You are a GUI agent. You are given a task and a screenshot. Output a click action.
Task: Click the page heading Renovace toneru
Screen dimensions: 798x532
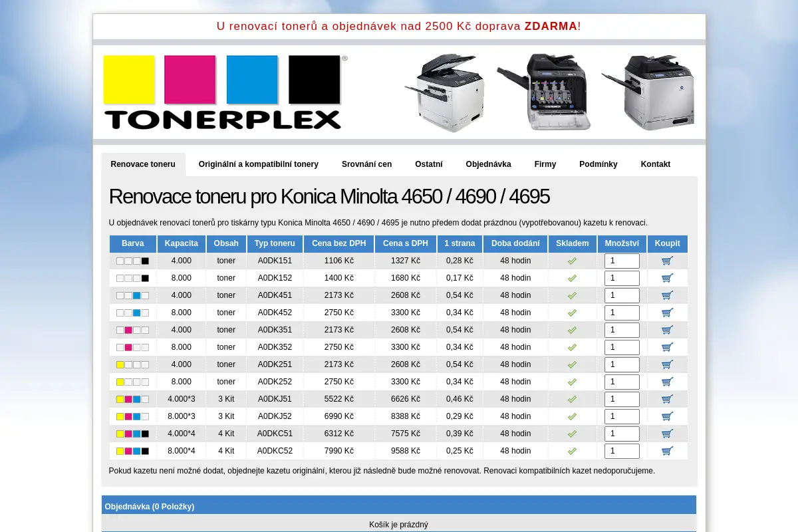(x=329, y=197)
